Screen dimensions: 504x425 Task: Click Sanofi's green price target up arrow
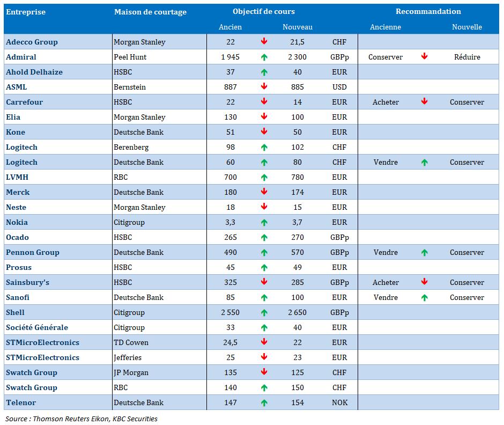264,297
